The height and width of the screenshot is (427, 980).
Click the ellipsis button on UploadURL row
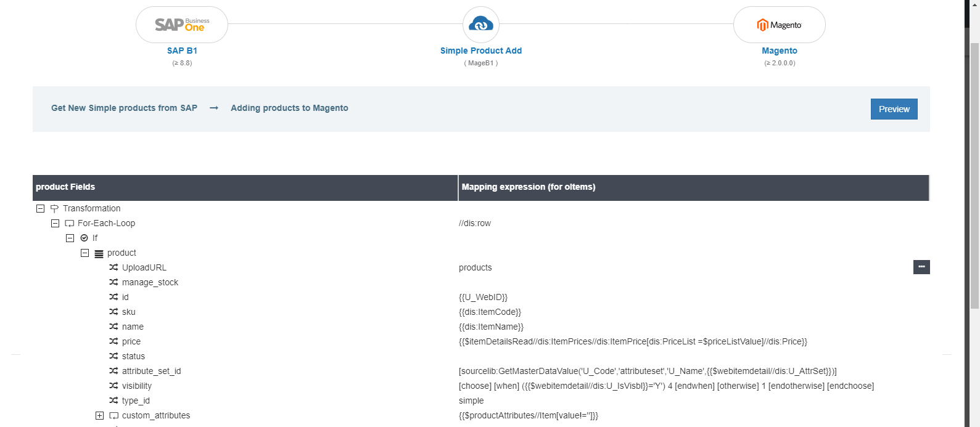(x=921, y=267)
